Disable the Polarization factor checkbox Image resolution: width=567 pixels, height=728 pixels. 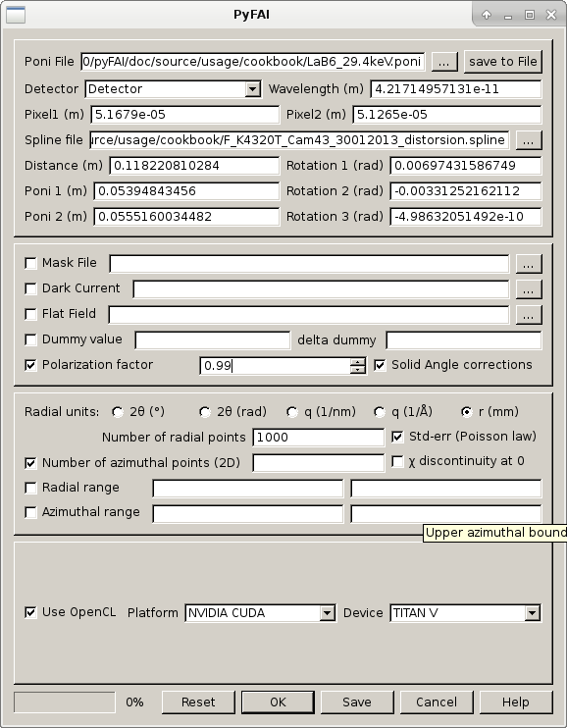(30, 365)
